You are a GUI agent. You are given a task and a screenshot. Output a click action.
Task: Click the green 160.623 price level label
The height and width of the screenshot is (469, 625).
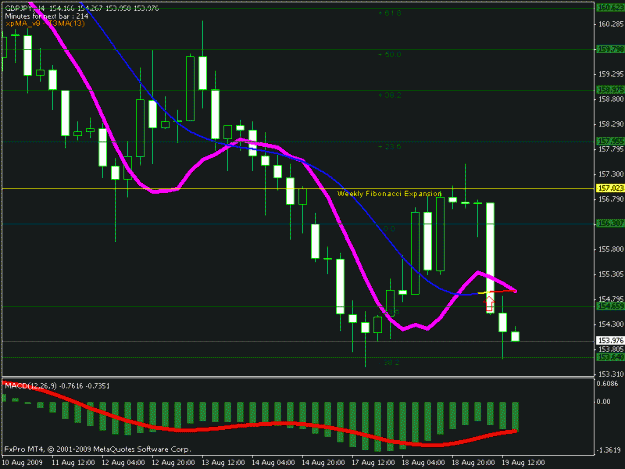tap(610, 8)
